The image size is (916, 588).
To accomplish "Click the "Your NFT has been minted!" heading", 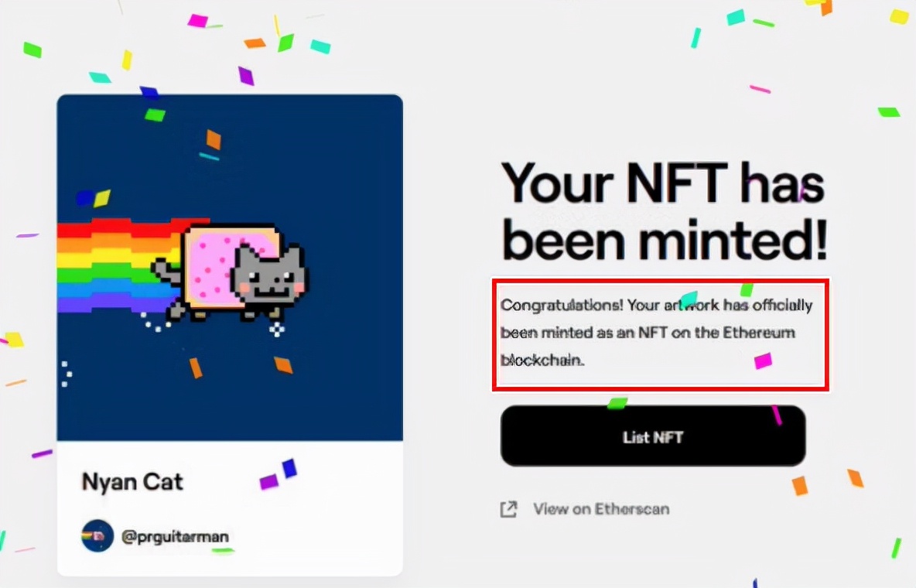I will tap(663, 211).
